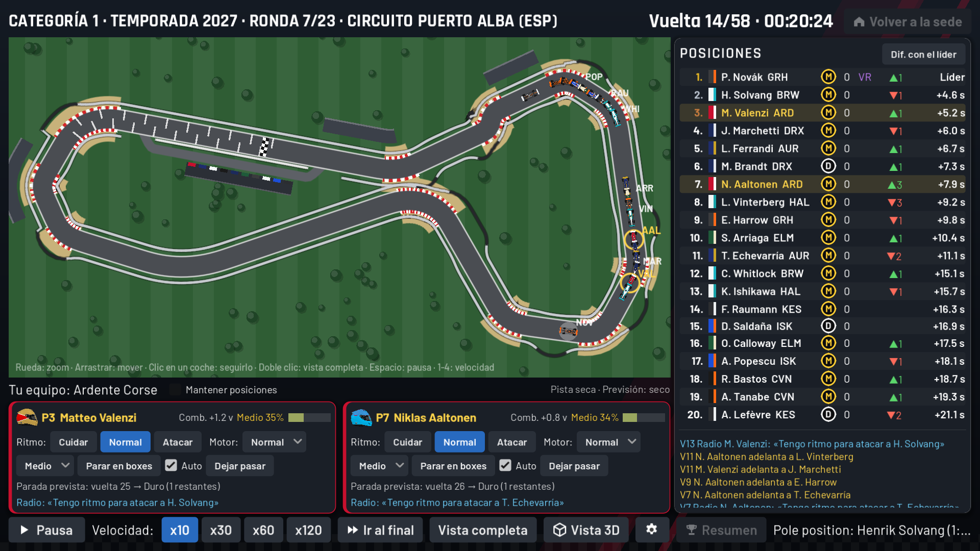Click the Pole position ticker text

coord(872,530)
